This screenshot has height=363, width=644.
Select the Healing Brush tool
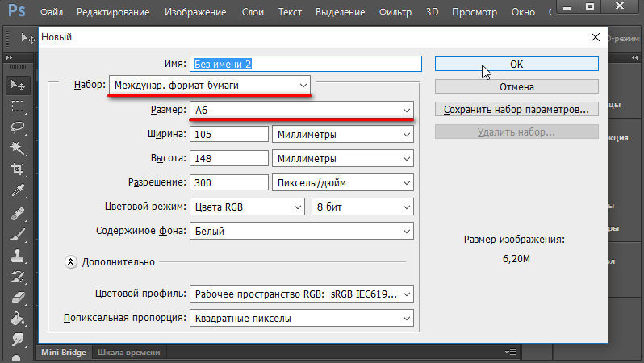click(18, 215)
